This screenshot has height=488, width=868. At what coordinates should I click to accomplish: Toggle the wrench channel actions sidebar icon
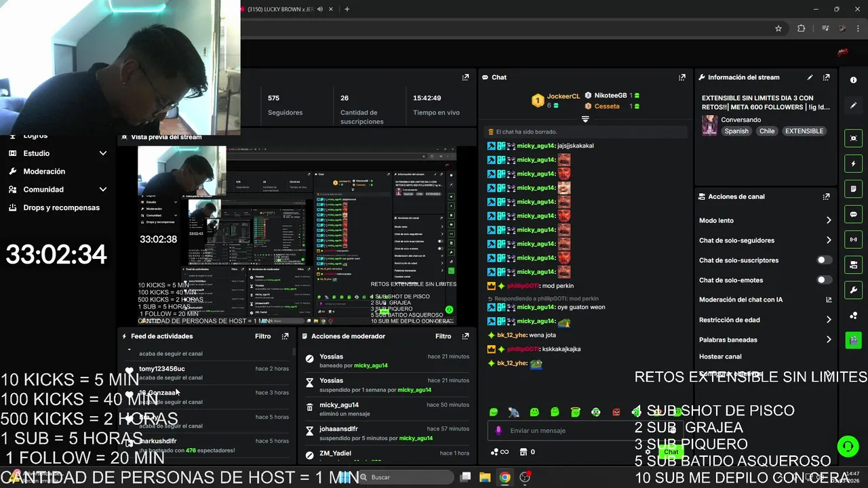tap(853, 290)
